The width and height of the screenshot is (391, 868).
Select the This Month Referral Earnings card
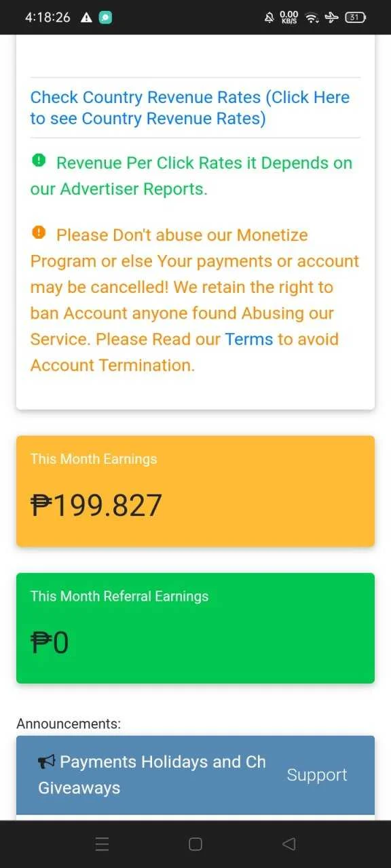[195, 628]
